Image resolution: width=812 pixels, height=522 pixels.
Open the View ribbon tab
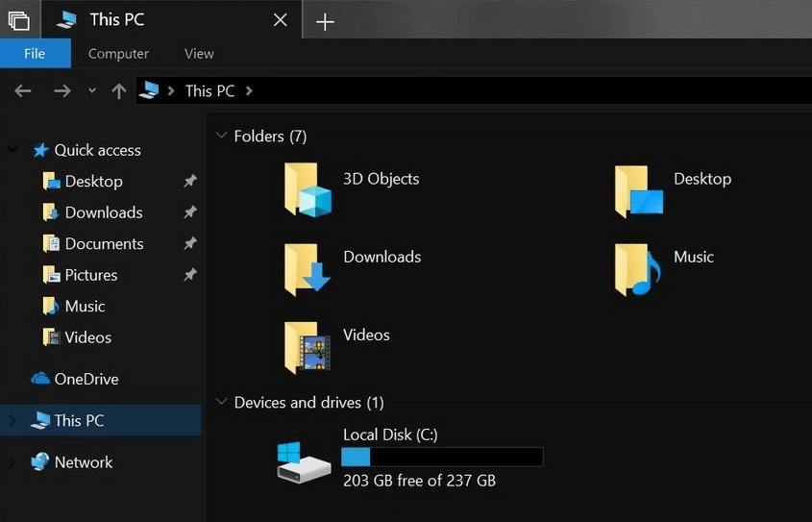199,53
